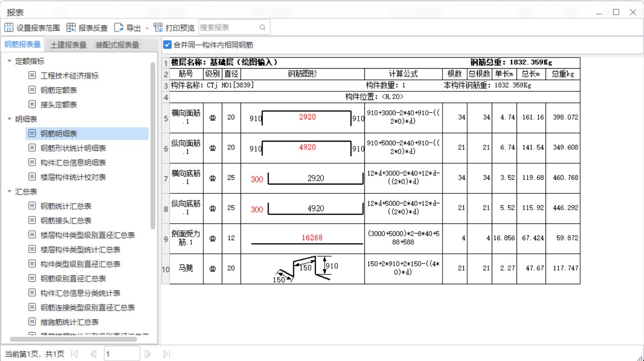The width and height of the screenshot is (644, 361).
Task: Click the report list horizontal scrollbar
Action: pos(73,339)
